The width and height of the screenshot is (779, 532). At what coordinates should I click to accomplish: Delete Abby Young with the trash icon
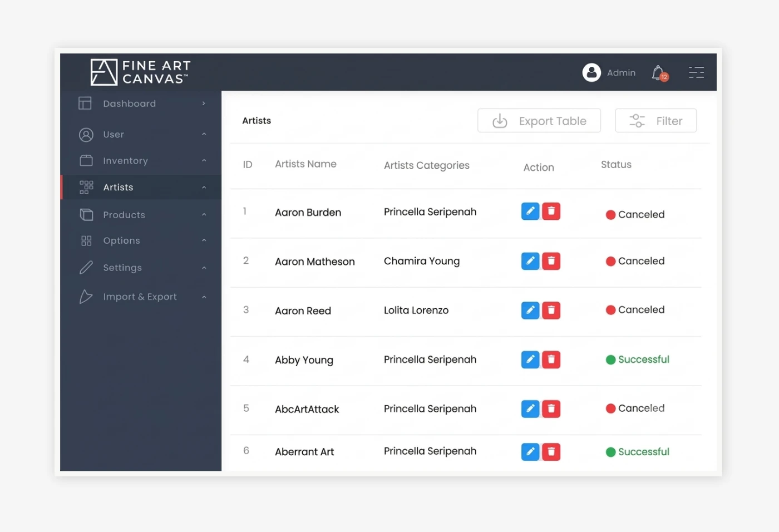click(551, 359)
